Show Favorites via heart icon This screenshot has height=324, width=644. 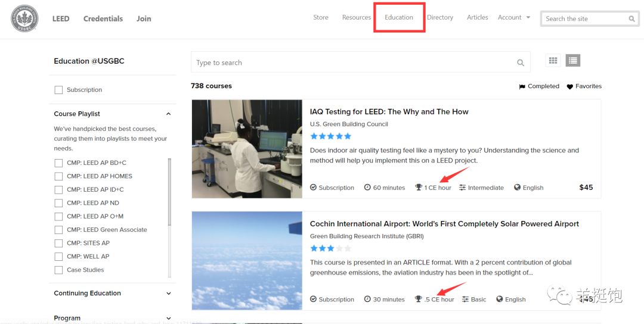point(569,86)
